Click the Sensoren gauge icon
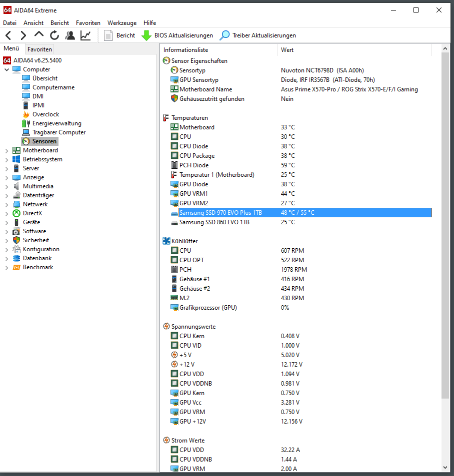This screenshot has height=476, width=454. click(x=26, y=141)
